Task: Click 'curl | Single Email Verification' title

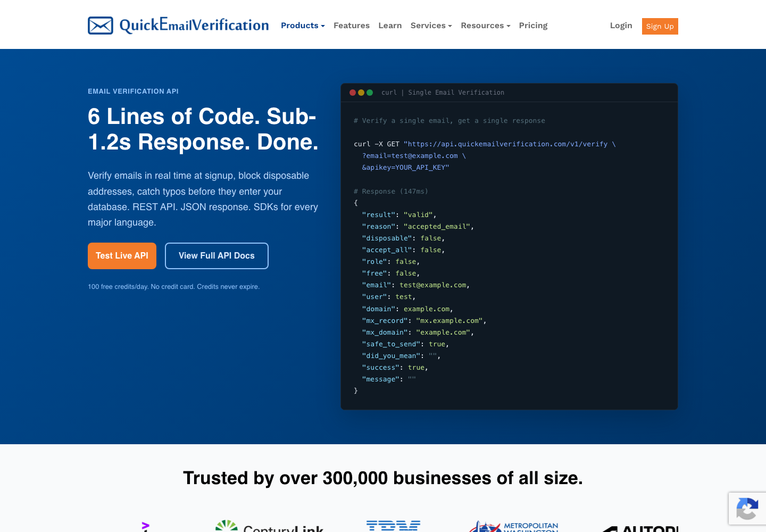Action: (443, 93)
